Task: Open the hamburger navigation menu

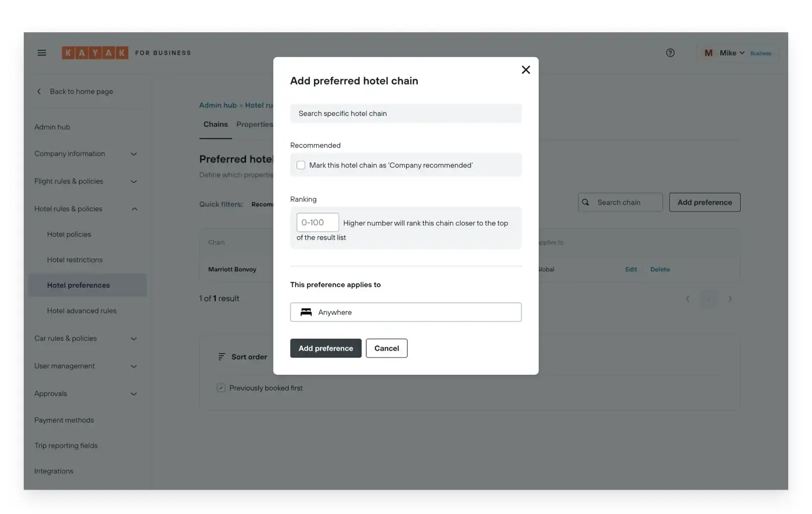Action: click(42, 53)
